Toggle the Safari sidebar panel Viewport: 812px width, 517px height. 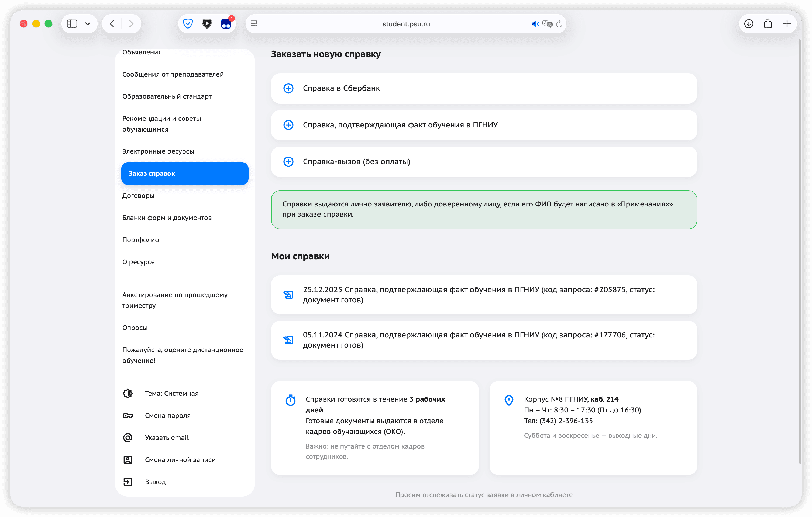[72, 24]
